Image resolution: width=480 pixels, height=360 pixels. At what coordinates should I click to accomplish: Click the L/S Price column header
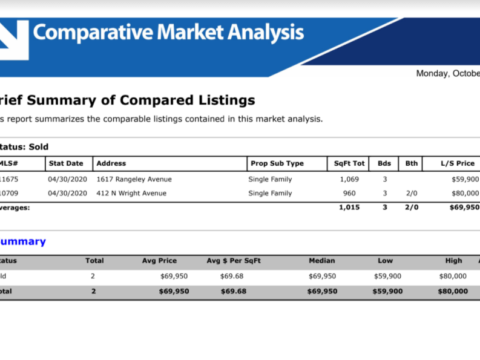pyautogui.click(x=457, y=163)
